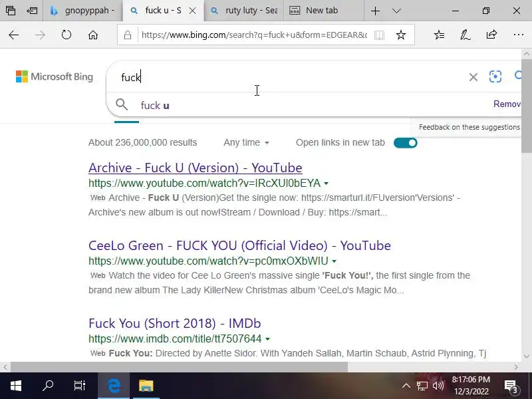Click the Microsoft Bing logo
The image size is (532, 399).
click(55, 76)
